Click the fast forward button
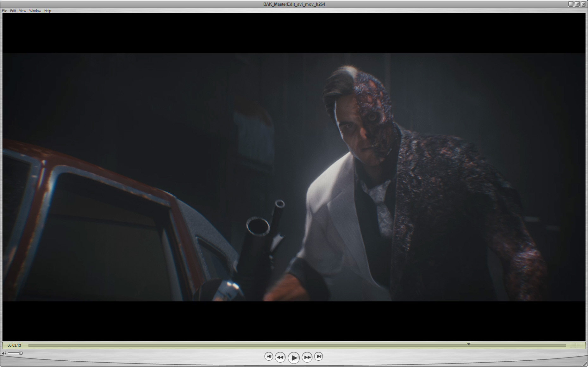This screenshot has width=588, height=367. [307, 357]
